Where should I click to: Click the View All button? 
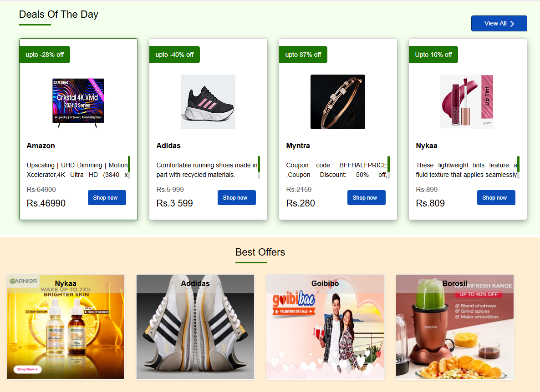coord(499,24)
